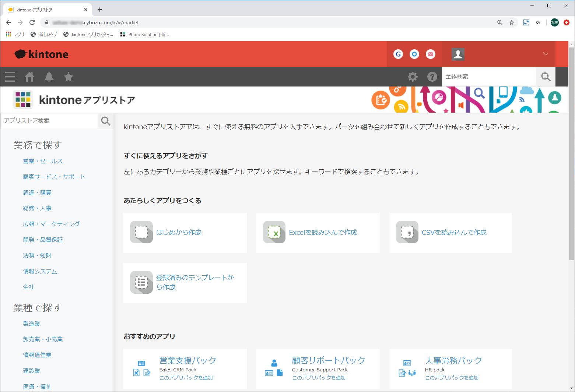This screenshot has width=575, height=392.
Task: Click the kintone logo
Action: [41, 54]
